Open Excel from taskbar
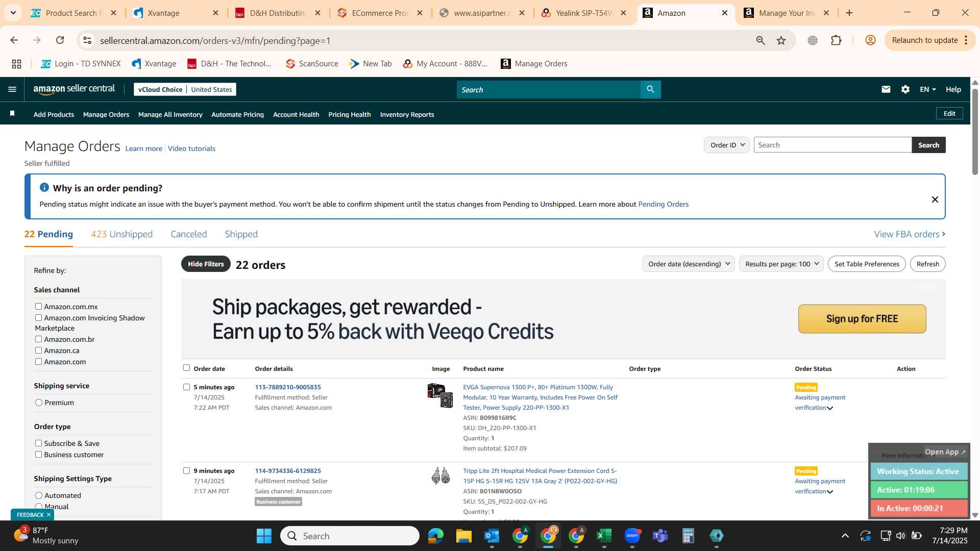This screenshot has width=980, height=551. coord(604,536)
